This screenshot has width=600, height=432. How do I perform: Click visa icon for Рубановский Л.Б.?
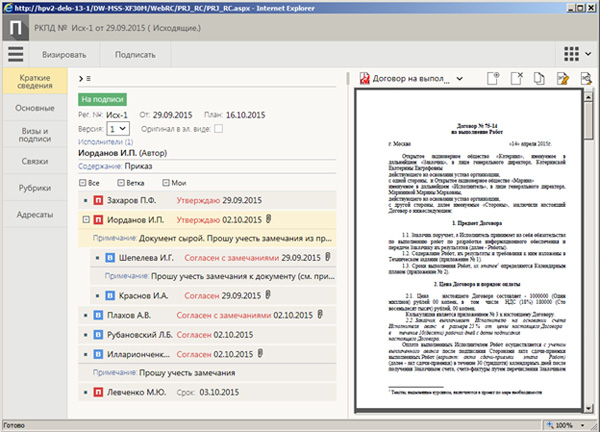(x=98, y=335)
